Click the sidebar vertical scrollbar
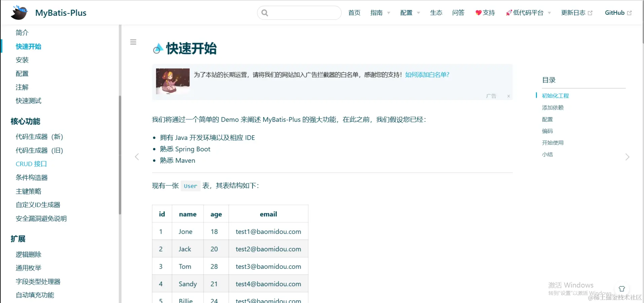Image resolution: width=644 pixels, height=303 pixels. 120,155
